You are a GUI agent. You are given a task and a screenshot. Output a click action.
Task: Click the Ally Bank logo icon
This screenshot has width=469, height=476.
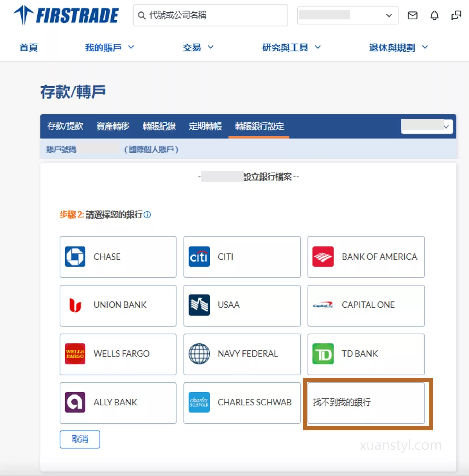coord(75,402)
